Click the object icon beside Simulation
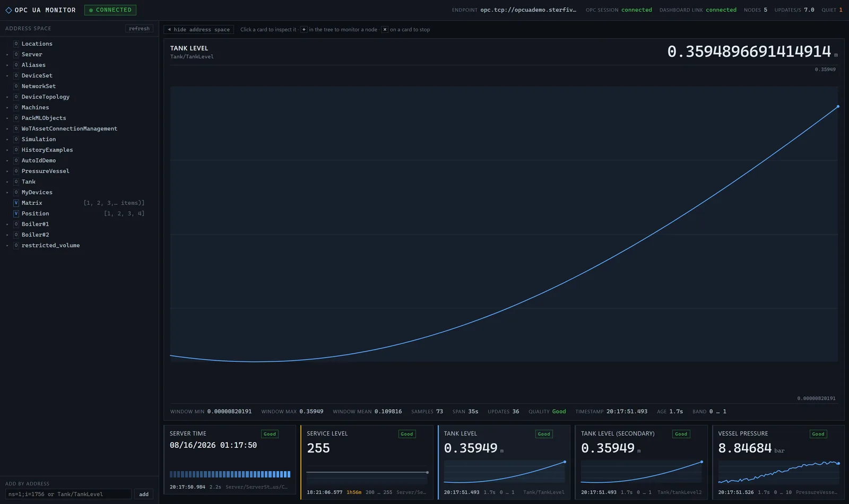The height and width of the screenshot is (504, 849). 16,139
